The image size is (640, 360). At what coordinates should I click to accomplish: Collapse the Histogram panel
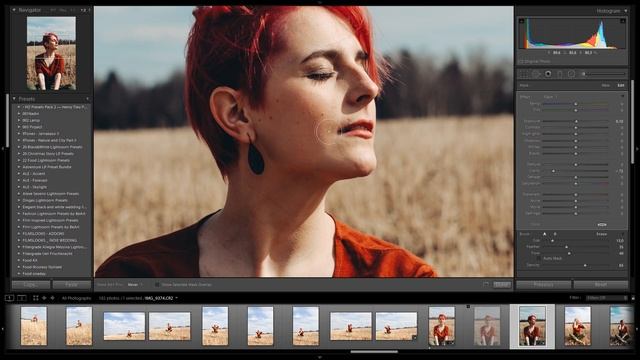(x=626, y=11)
